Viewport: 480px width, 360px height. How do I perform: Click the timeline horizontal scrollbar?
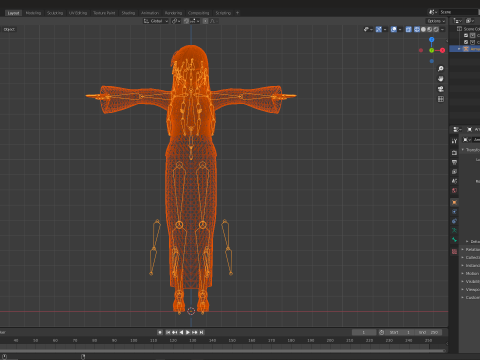[x=223, y=351]
